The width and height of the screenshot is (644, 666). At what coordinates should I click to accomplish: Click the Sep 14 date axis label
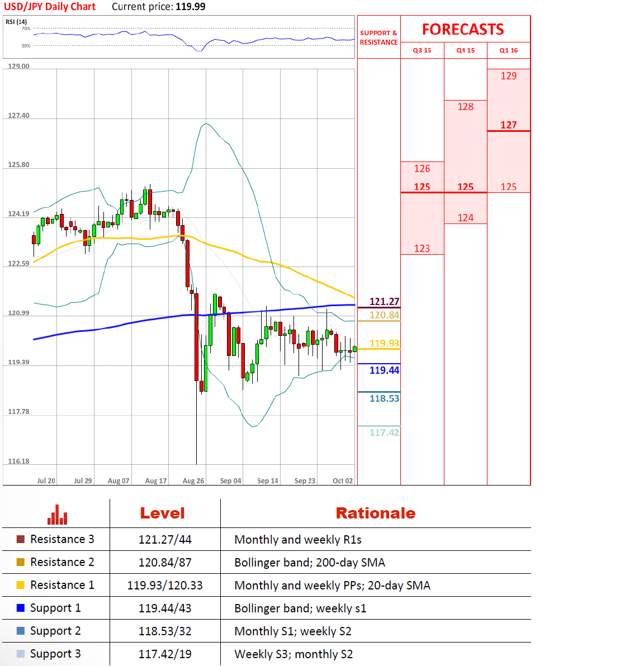268,481
